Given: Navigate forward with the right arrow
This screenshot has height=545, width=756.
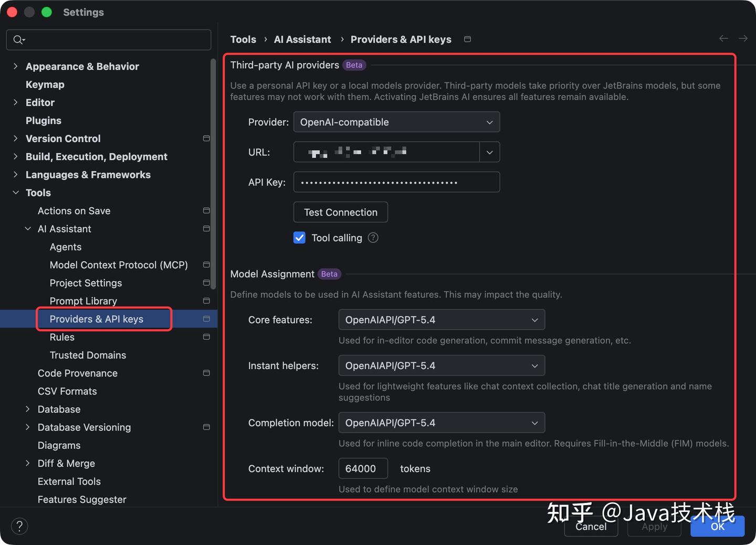Looking at the screenshot, I should (x=743, y=38).
